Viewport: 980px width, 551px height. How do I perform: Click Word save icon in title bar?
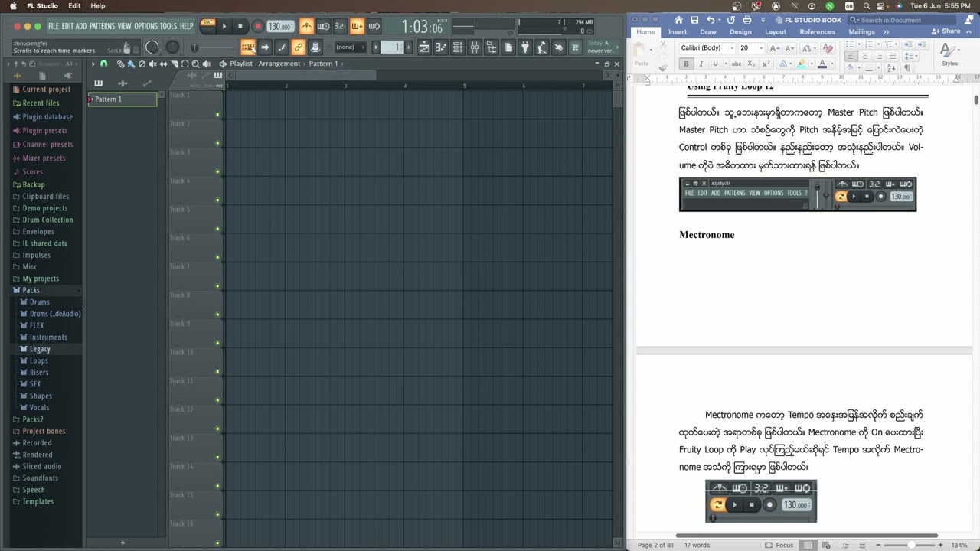694,20
